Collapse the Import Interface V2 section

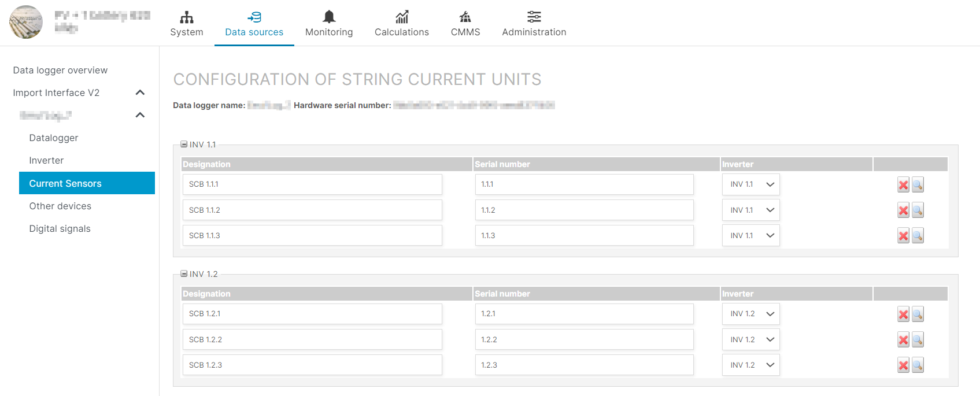point(140,92)
